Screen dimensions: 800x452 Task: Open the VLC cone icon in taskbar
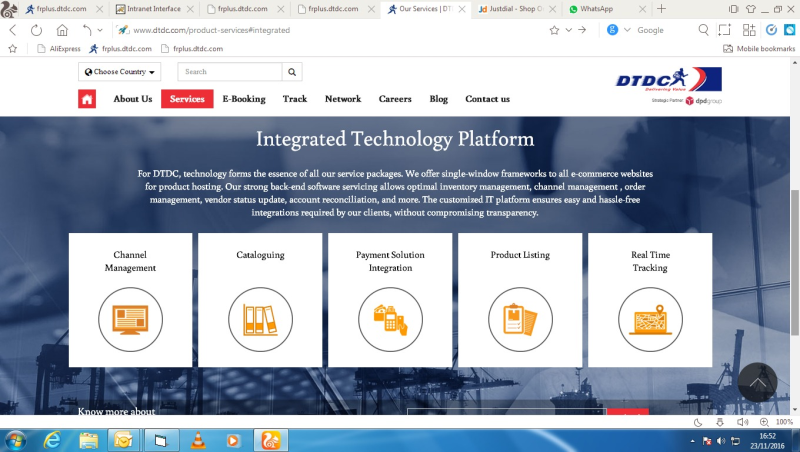(198, 440)
